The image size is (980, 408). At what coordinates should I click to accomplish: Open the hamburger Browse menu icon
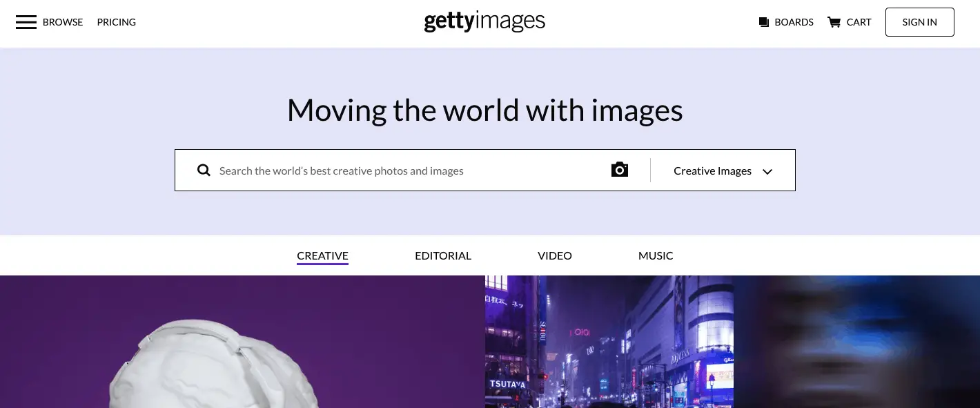pyautogui.click(x=26, y=22)
